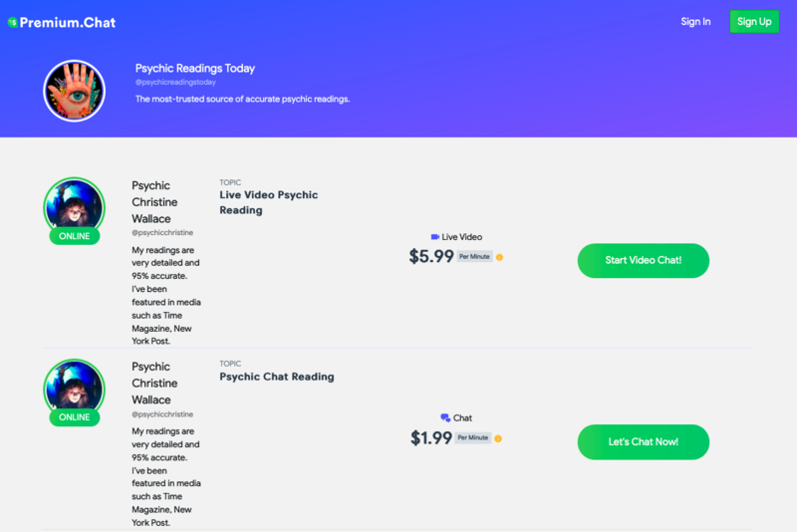Open Christine's avatar in Chat Reading listing
Screen dimensions: 797x532
point(74,390)
